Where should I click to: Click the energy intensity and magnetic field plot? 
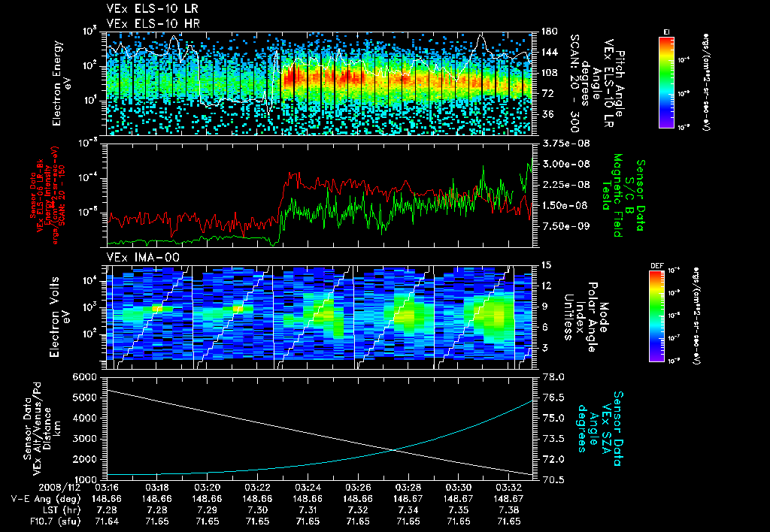point(319,195)
